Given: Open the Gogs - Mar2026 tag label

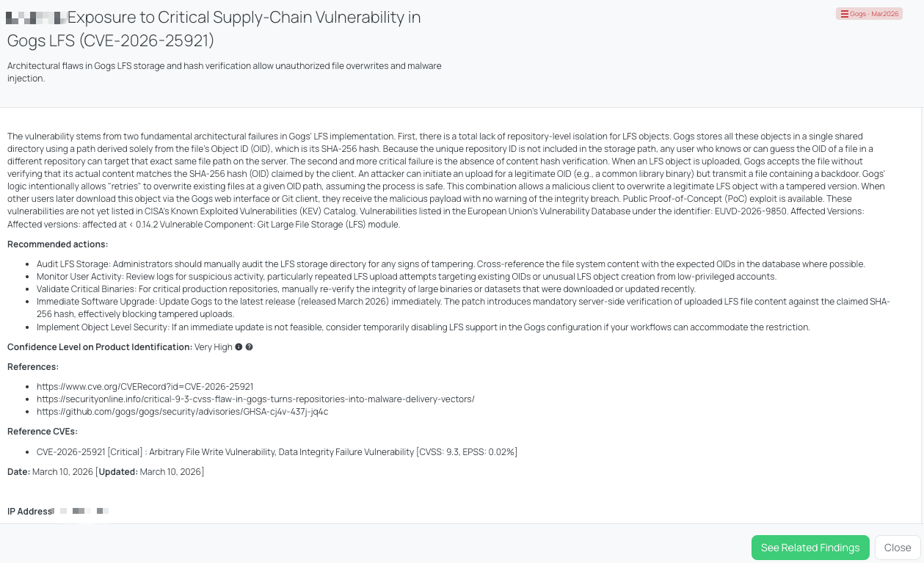Looking at the screenshot, I should (x=869, y=14).
